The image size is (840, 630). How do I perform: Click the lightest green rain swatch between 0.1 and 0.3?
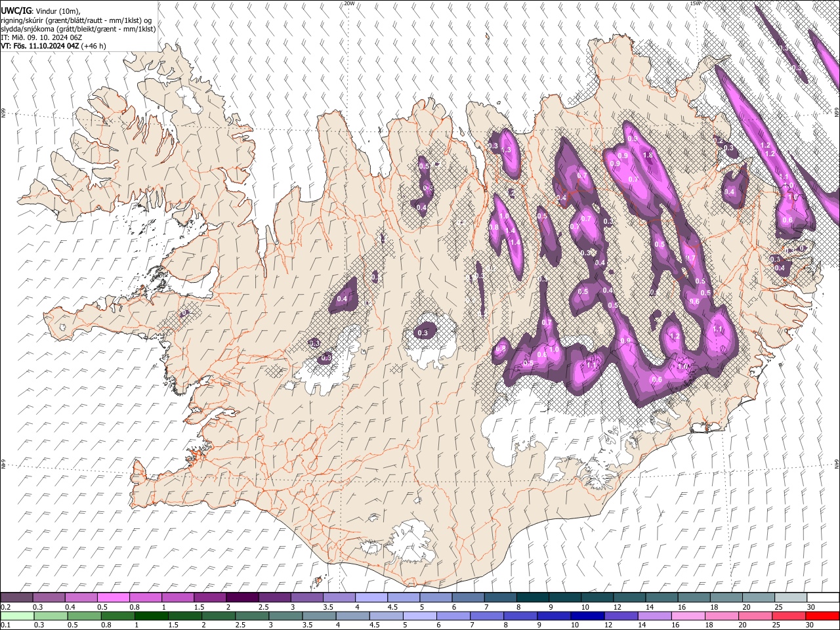coord(17,616)
